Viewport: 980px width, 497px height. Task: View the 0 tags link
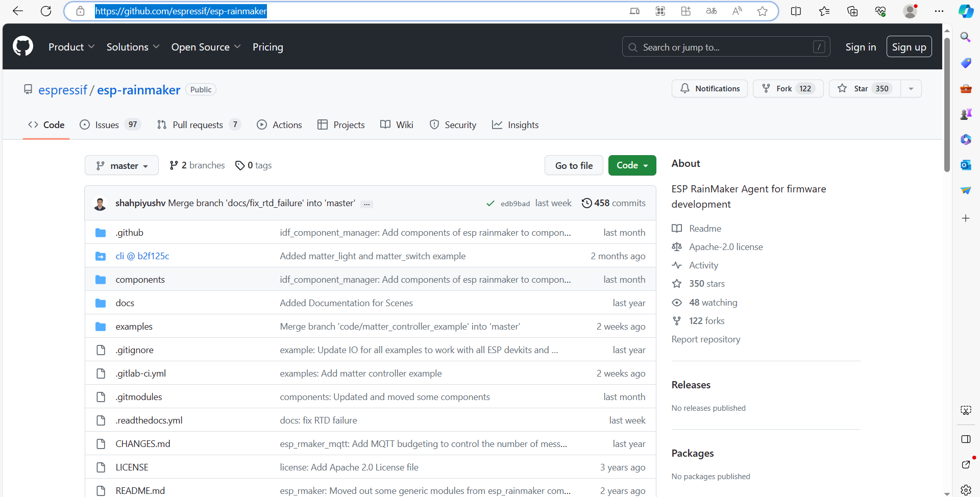pyautogui.click(x=253, y=165)
